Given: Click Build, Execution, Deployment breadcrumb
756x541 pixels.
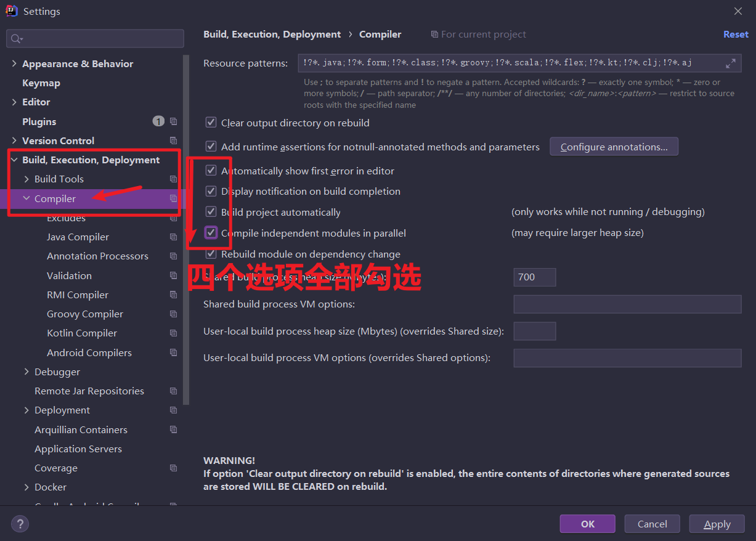Looking at the screenshot, I should 272,35.
